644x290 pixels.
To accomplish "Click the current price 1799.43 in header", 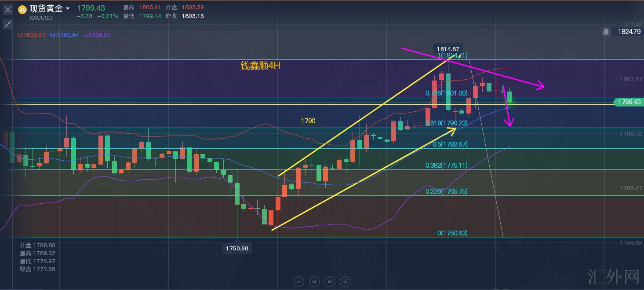I will pyautogui.click(x=91, y=8).
